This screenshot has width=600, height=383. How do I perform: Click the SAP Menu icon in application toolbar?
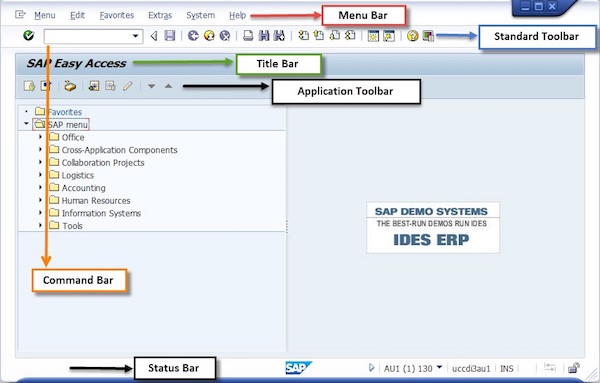tap(46, 86)
